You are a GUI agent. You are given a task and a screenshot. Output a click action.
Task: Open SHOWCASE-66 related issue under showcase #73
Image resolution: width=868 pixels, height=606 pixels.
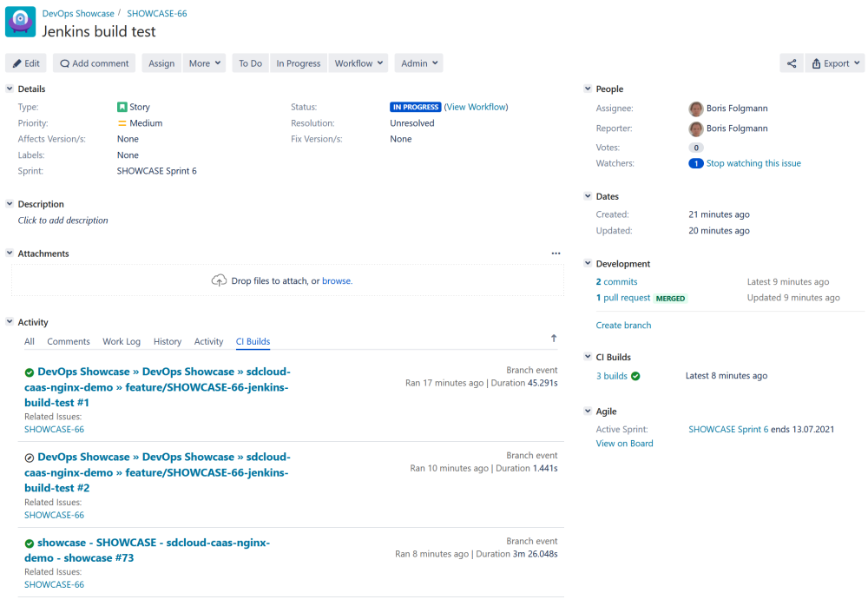54,585
